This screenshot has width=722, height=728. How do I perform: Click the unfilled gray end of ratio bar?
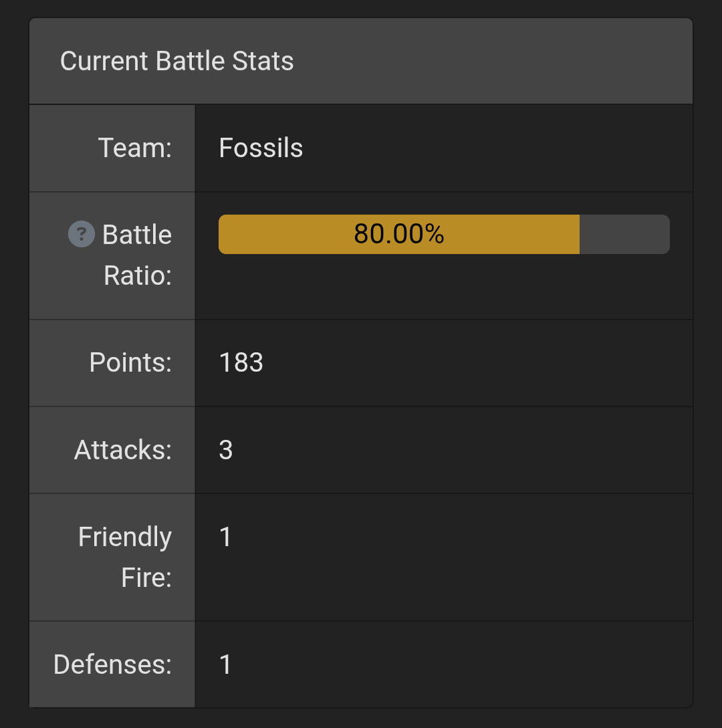624,234
